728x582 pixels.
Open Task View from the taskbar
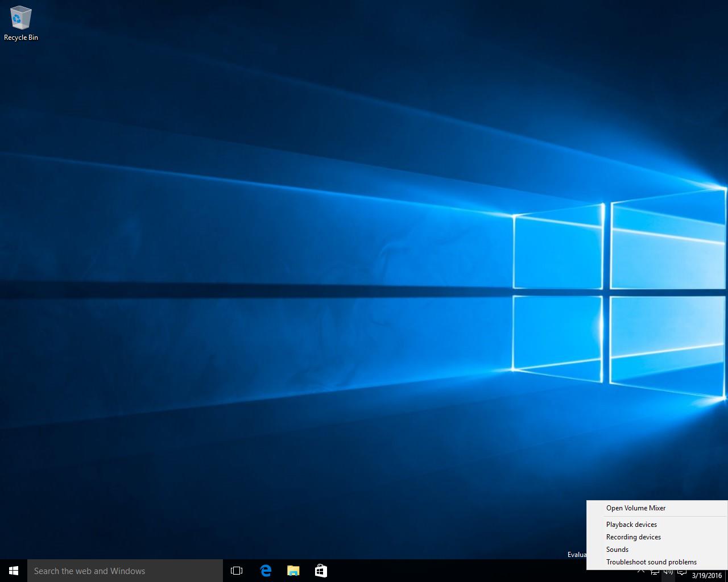(x=237, y=571)
